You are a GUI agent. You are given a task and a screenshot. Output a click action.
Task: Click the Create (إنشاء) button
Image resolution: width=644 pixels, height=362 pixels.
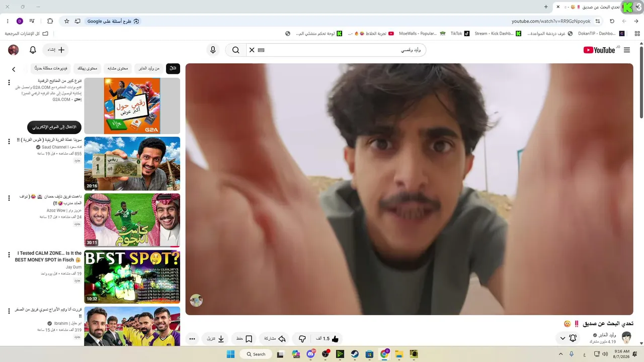[55, 50]
